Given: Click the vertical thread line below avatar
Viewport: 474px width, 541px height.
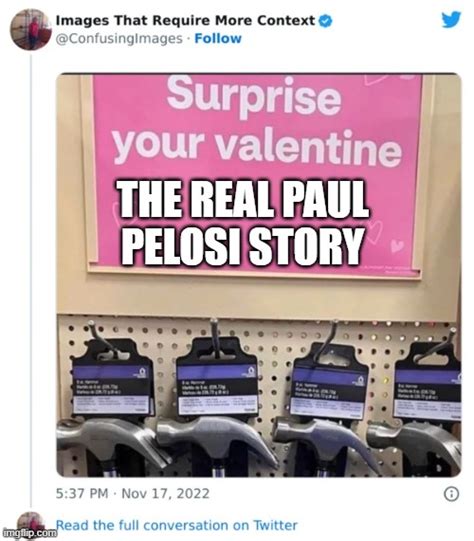Looking at the screenshot, I should (31, 280).
